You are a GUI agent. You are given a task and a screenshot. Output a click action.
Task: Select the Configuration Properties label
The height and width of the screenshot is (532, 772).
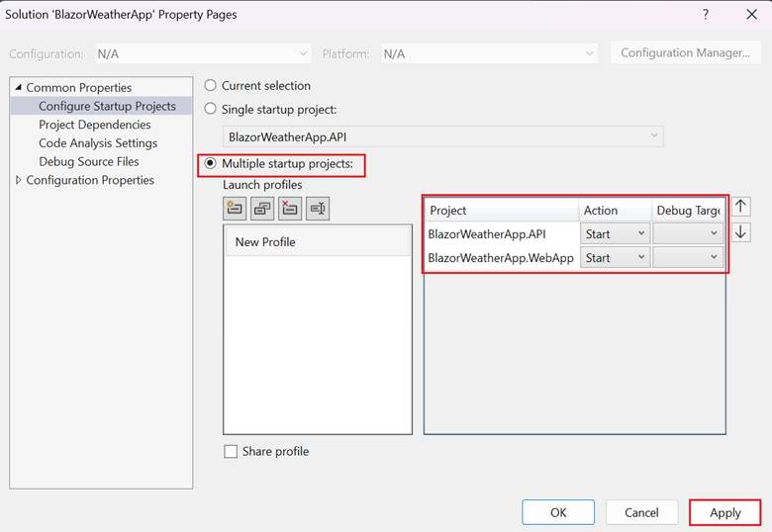tap(90, 180)
